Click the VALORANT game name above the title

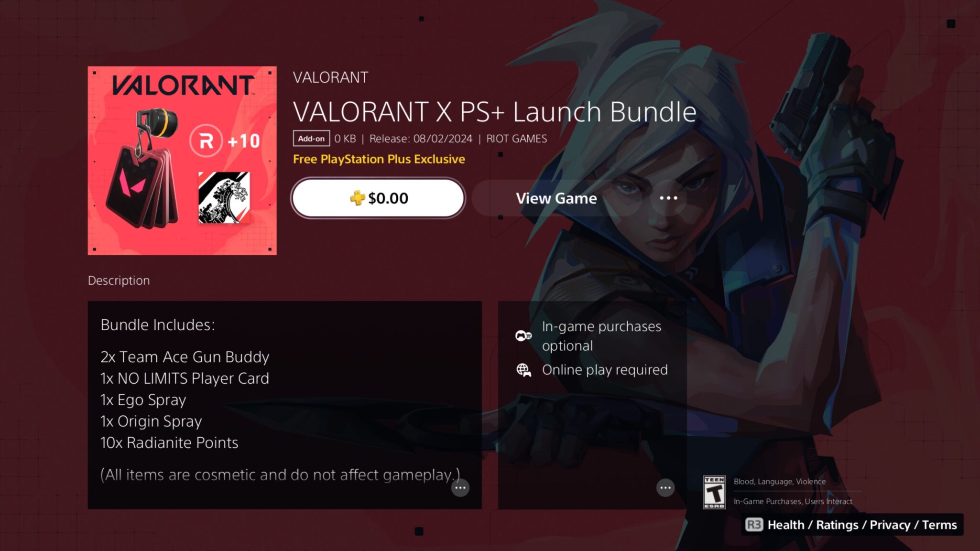(x=330, y=77)
